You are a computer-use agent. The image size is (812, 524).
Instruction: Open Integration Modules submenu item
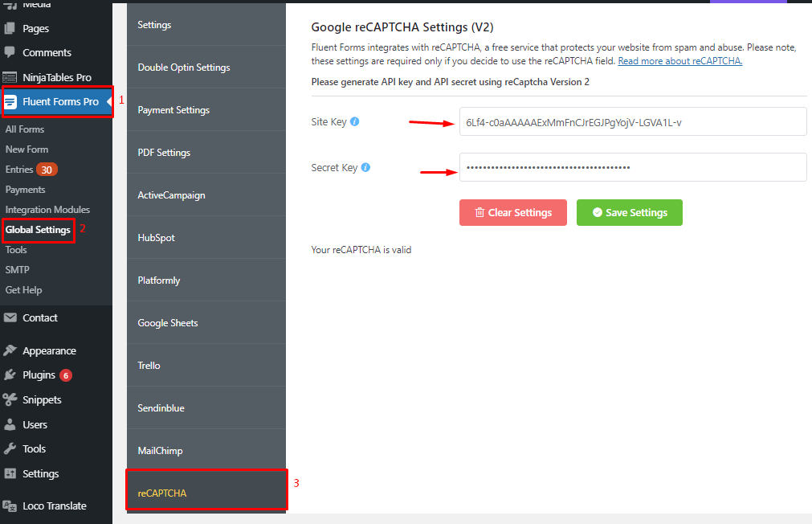pos(47,210)
